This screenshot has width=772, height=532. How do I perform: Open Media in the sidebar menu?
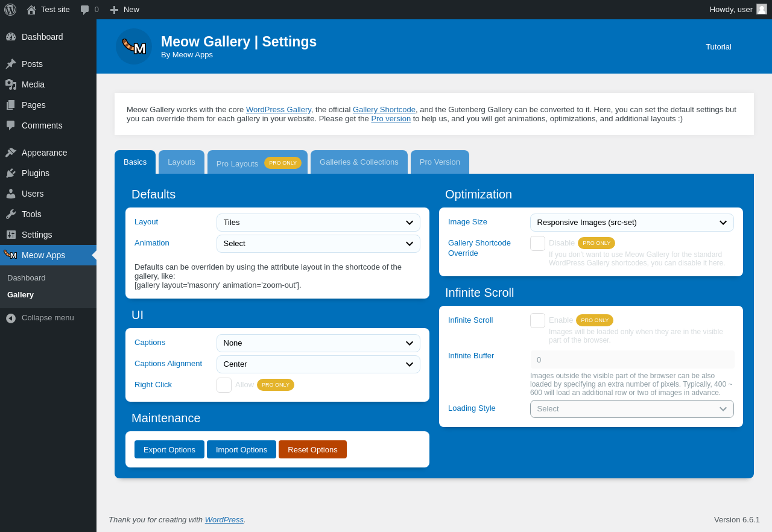pyautogui.click(x=48, y=84)
